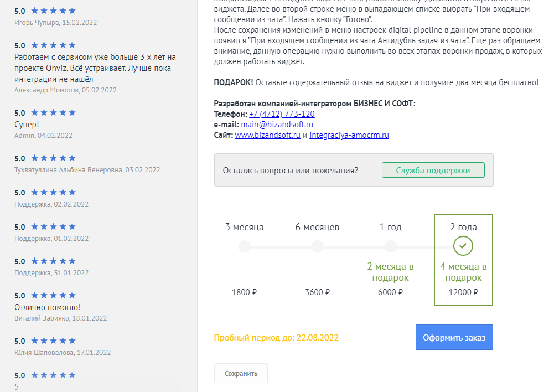
Task: Click the checked 2 года plan circle
Action: [463, 246]
